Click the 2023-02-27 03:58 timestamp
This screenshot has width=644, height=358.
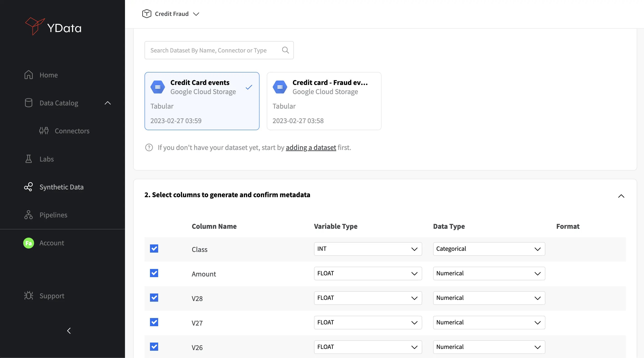(x=298, y=121)
